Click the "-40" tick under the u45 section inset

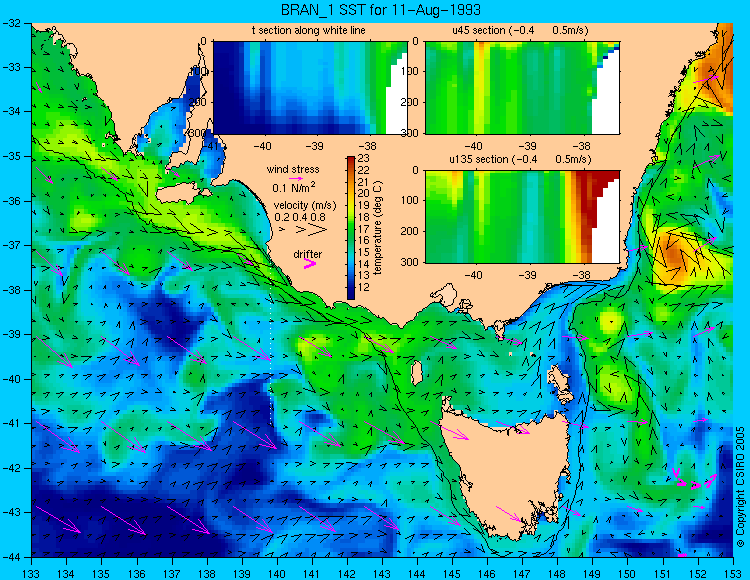[474, 146]
